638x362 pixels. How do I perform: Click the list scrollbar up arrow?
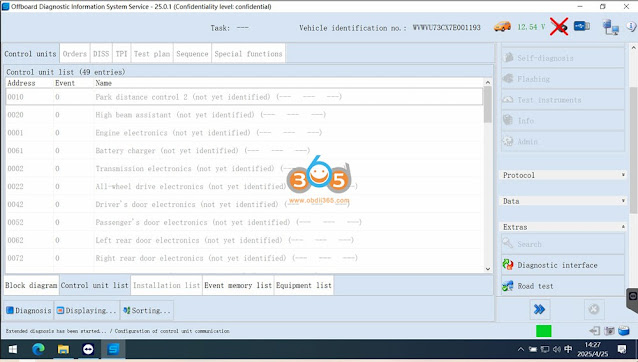point(488,83)
